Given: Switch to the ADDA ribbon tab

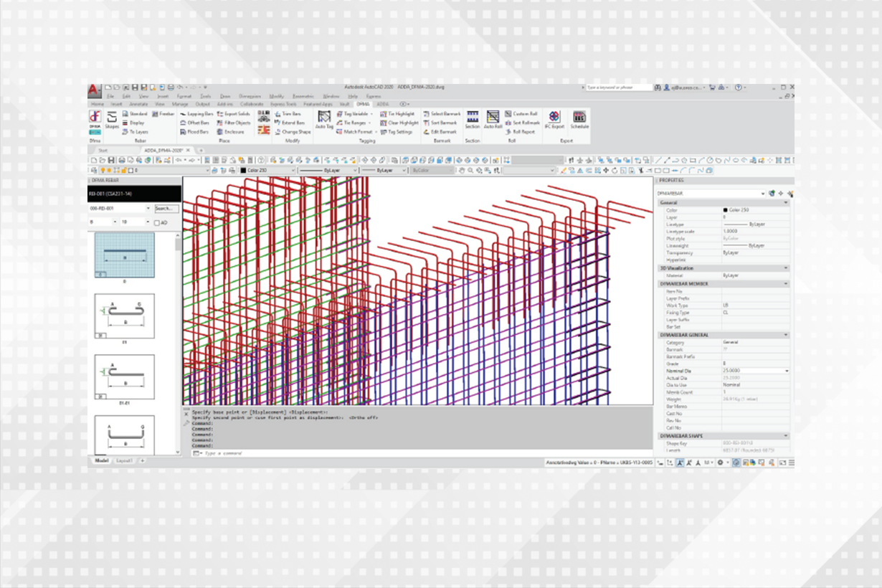Looking at the screenshot, I should [382, 104].
